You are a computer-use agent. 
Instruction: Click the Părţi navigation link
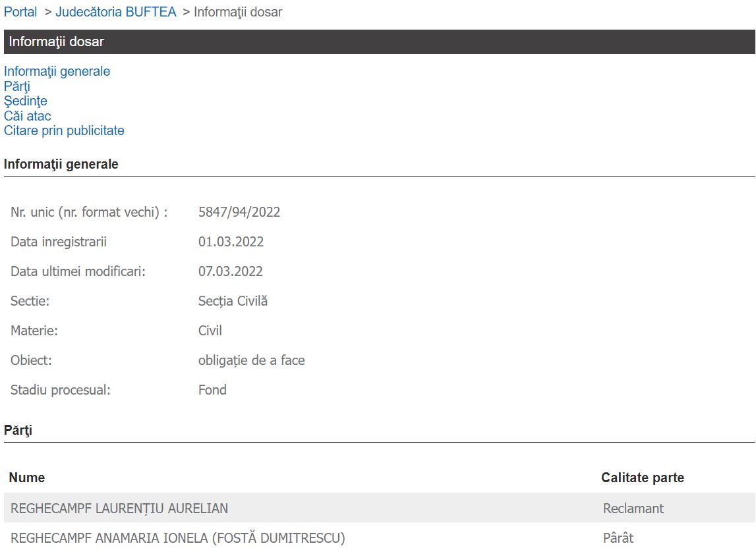[x=17, y=86]
